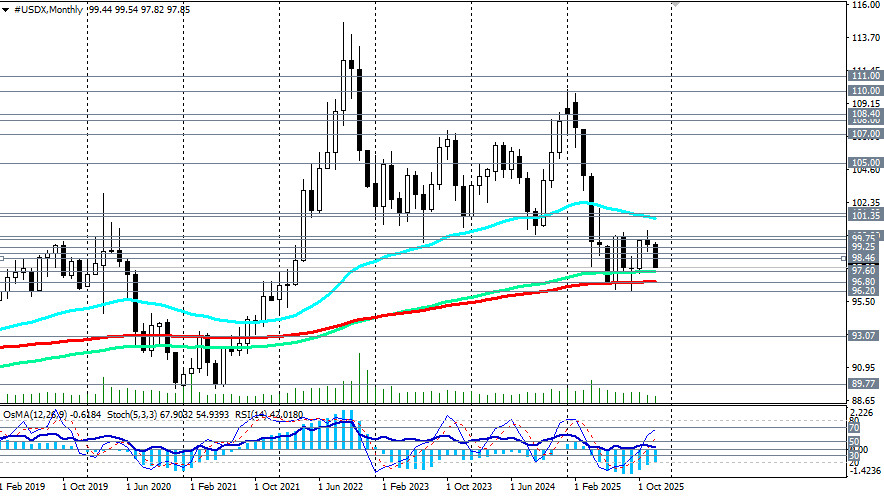Select the 96.20 price level label

coord(865,291)
